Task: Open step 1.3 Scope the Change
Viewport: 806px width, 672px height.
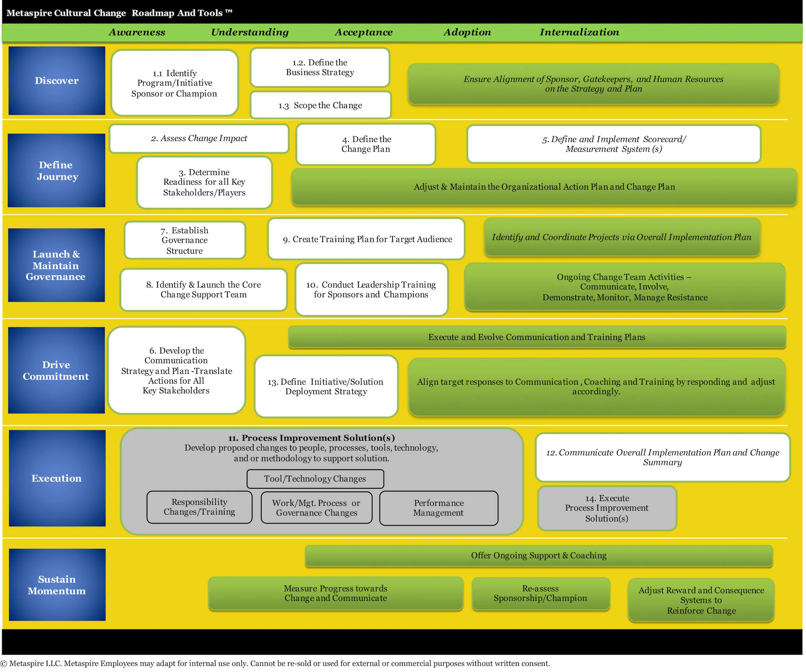Action: pyautogui.click(x=320, y=105)
